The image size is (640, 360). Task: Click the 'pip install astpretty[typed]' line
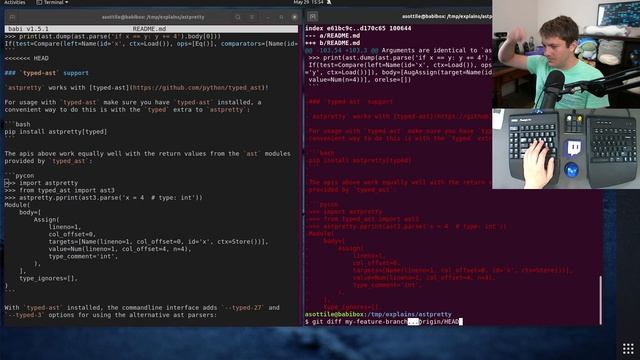pos(56,132)
